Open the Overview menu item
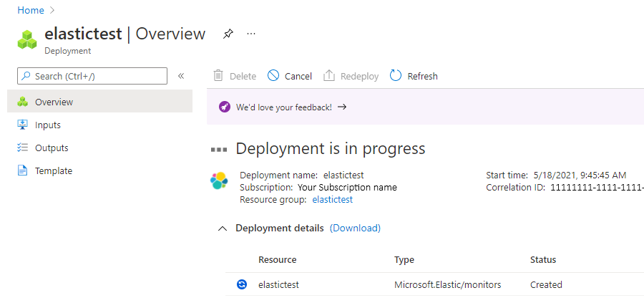 click(54, 102)
